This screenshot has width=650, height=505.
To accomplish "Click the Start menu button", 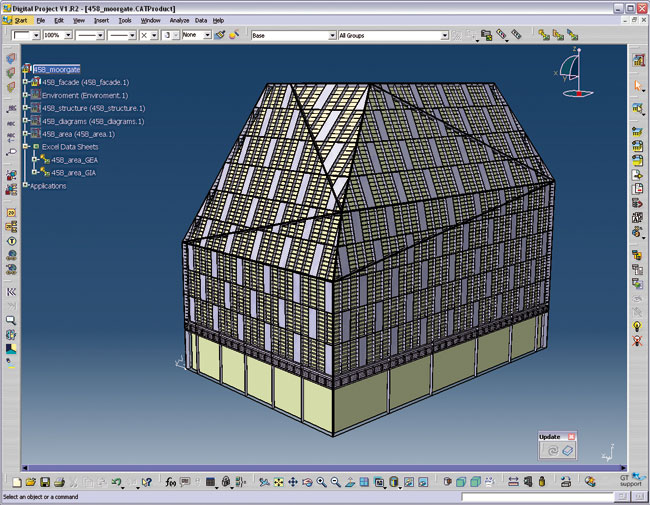I will click(21, 20).
